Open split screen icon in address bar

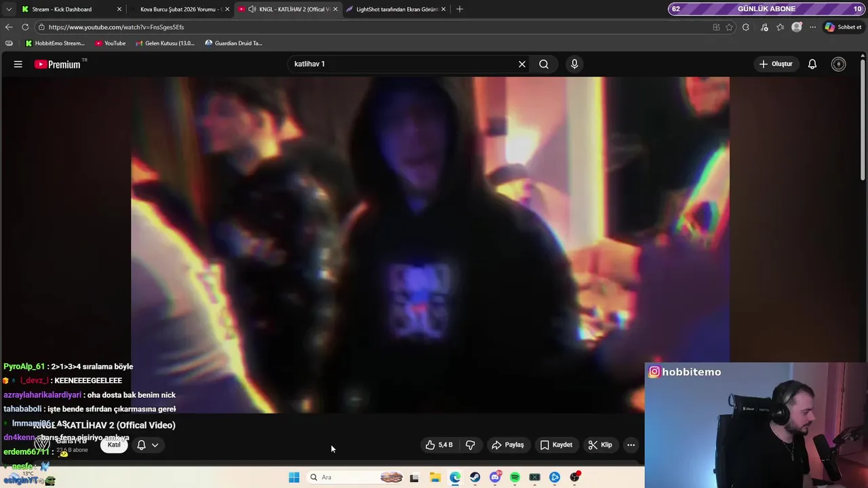click(x=716, y=27)
